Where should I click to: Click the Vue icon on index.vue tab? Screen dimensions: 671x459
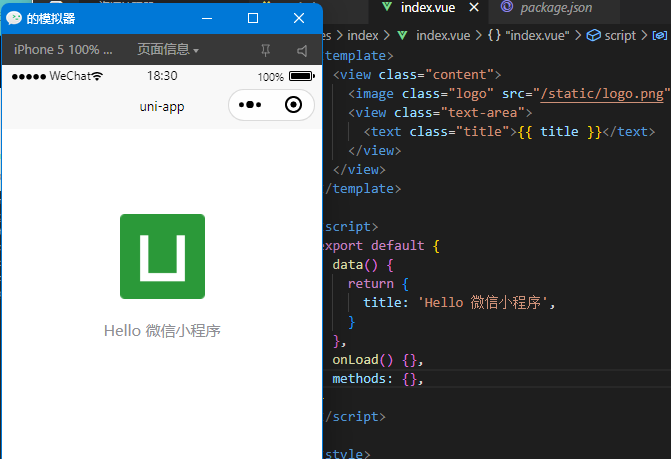tap(387, 6)
